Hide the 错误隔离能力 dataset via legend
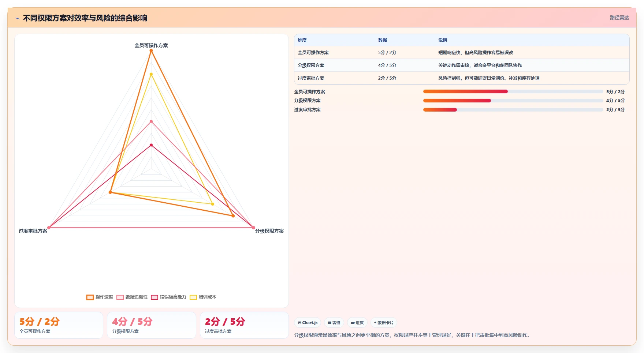This screenshot has height=353, width=644. 168,297
